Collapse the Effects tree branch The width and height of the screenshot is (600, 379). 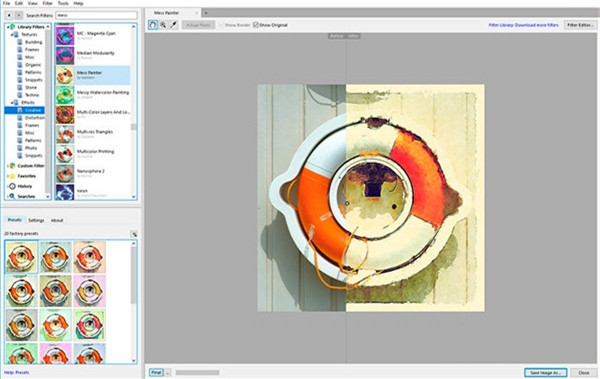(11, 103)
